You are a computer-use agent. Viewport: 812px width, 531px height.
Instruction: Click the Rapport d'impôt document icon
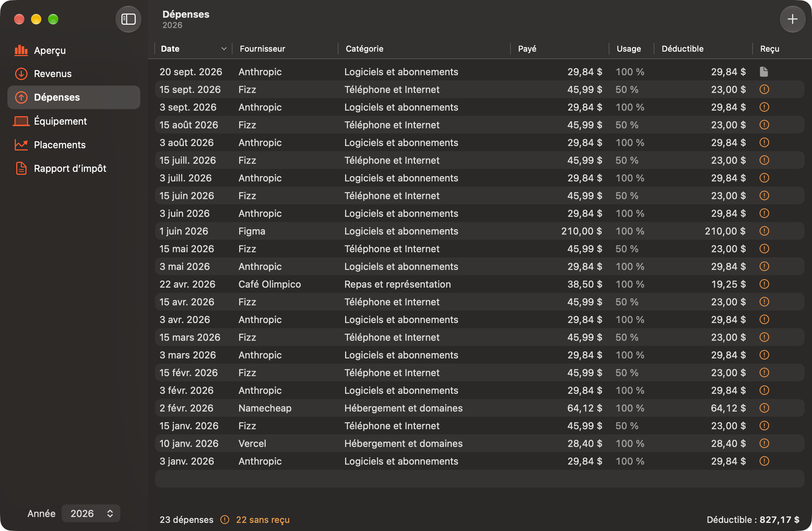coord(21,168)
